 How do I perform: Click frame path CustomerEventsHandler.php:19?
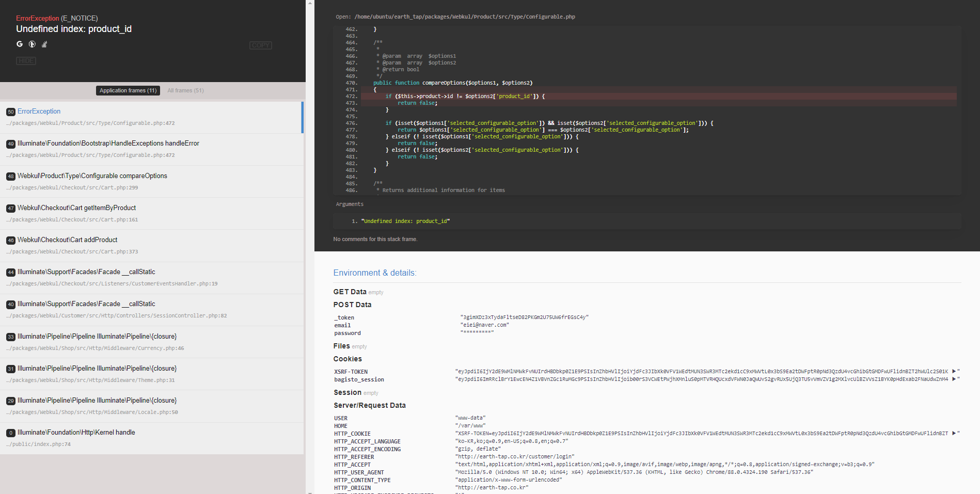coord(112,284)
